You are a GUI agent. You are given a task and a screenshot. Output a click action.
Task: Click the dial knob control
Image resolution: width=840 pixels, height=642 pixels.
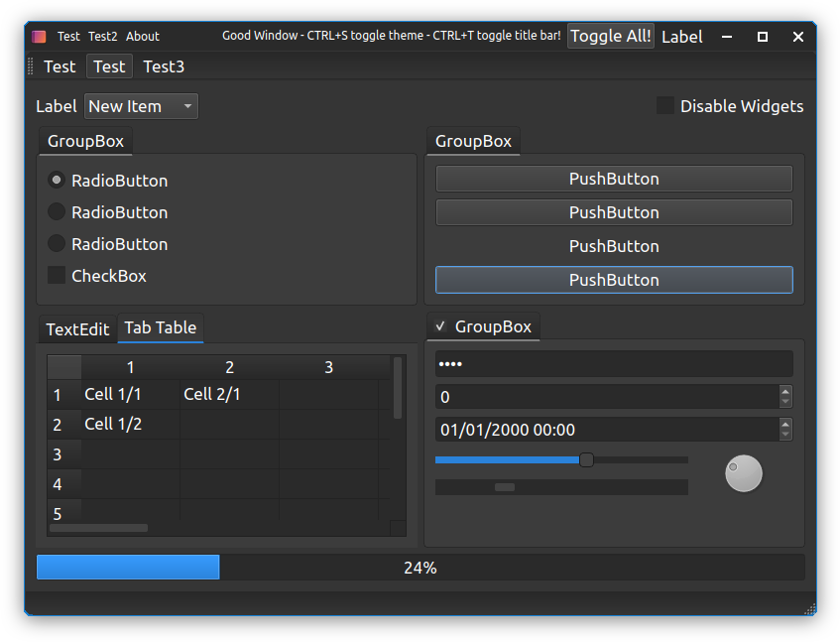744,473
